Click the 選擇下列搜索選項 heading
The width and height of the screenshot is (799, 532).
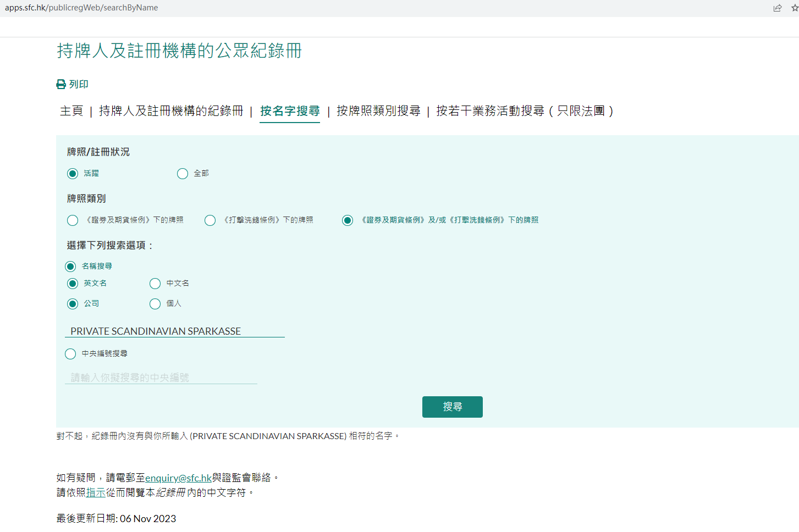110,245
